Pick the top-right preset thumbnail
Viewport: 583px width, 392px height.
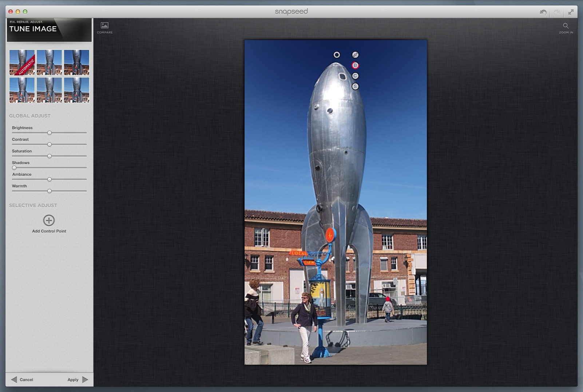point(76,62)
